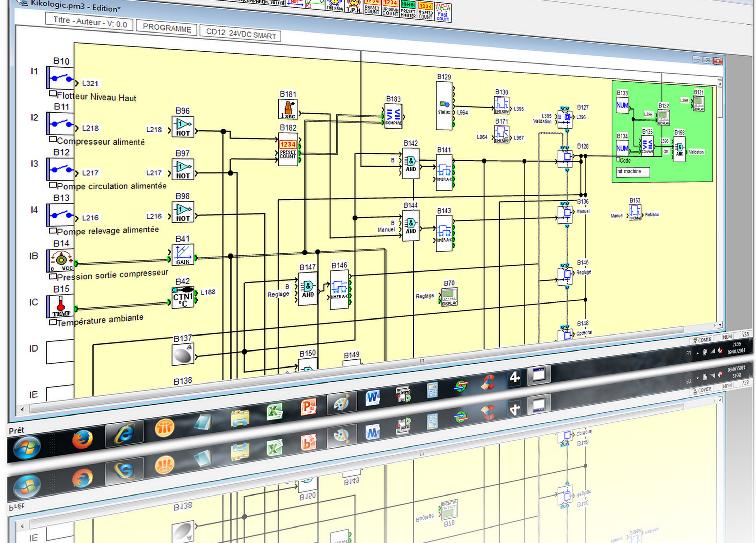Click the B137 grey button block
Screen dimensions: 756x543
tap(183, 355)
